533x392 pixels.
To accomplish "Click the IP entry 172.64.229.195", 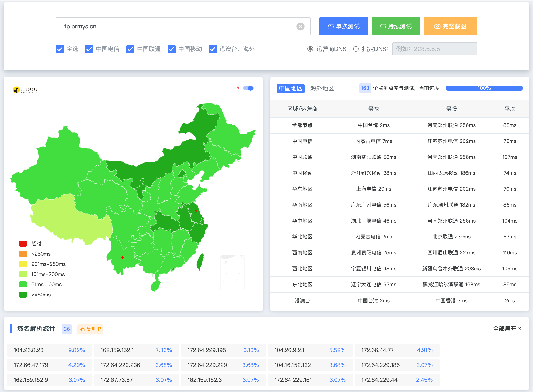I will [223, 350].
